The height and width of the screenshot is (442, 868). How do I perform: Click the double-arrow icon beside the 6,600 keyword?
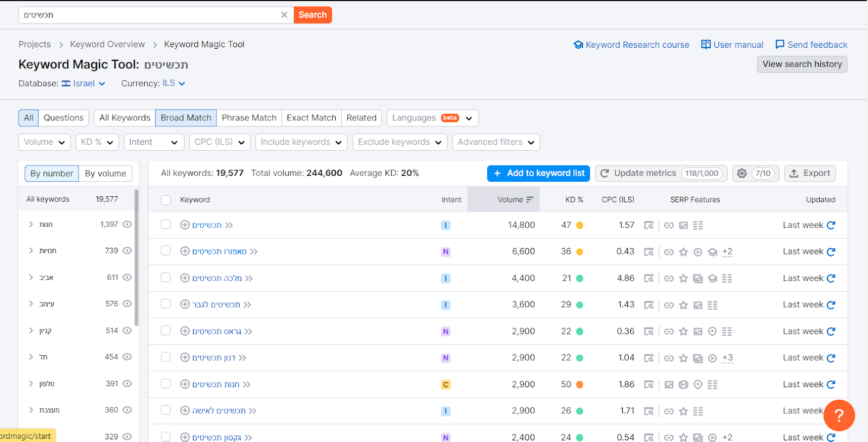coord(254,252)
